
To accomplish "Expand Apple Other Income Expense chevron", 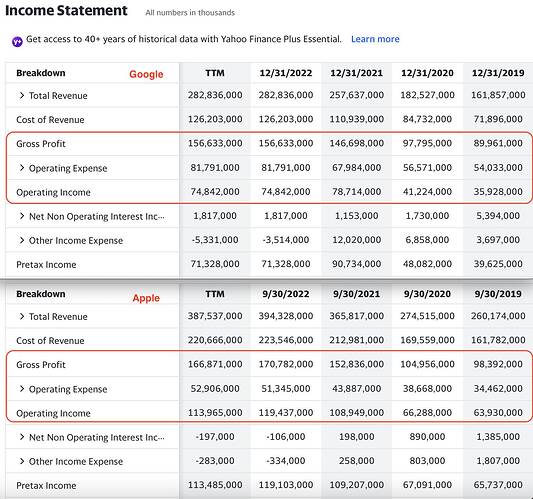I will 22,461.
